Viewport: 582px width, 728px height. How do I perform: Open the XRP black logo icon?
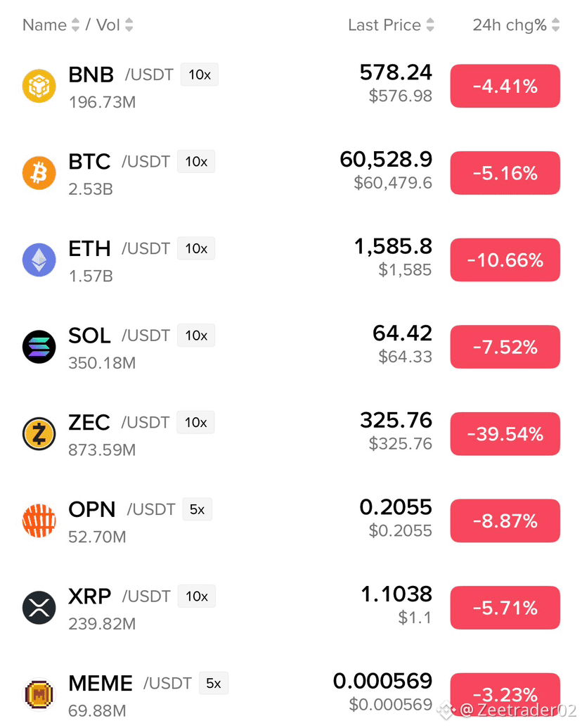tap(39, 608)
